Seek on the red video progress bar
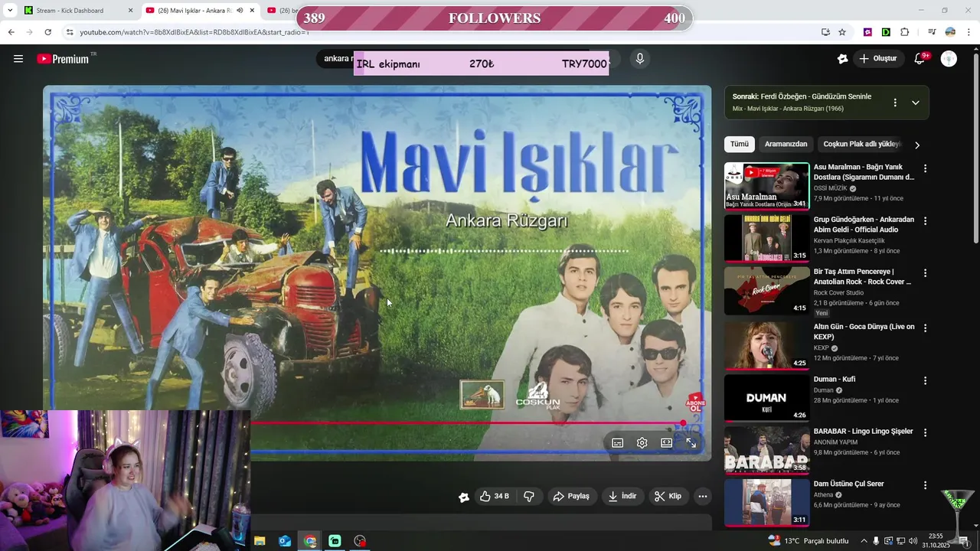The image size is (980, 551). coord(467,422)
